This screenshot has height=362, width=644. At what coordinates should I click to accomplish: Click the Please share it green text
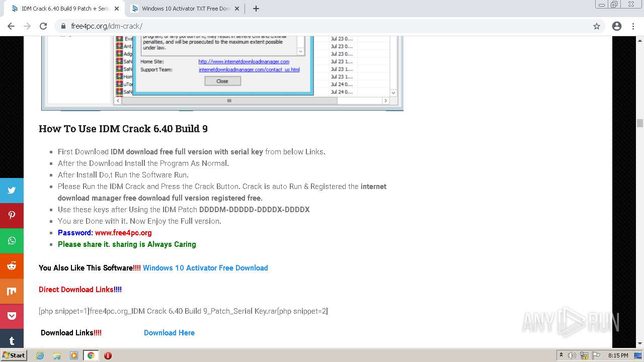point(127,244)
